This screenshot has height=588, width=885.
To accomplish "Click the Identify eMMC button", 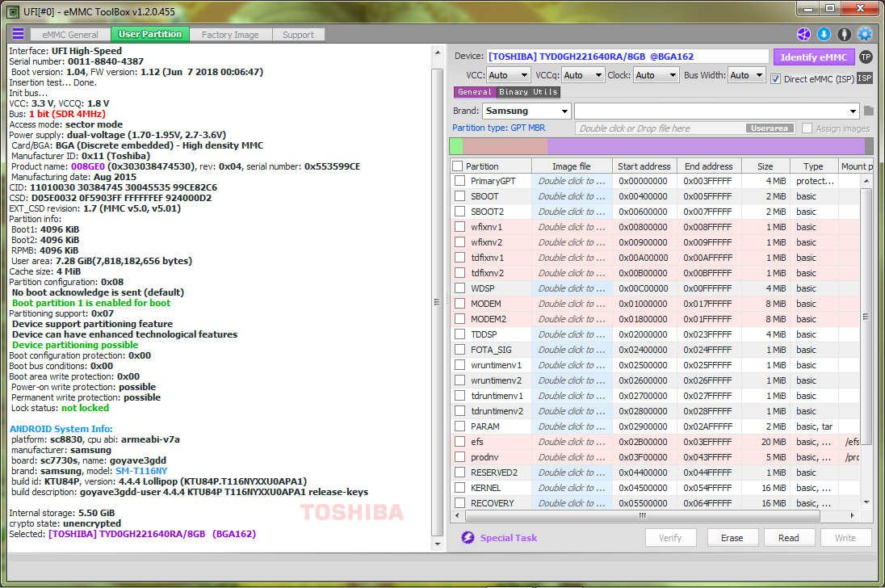I will [x=813, y=57].
